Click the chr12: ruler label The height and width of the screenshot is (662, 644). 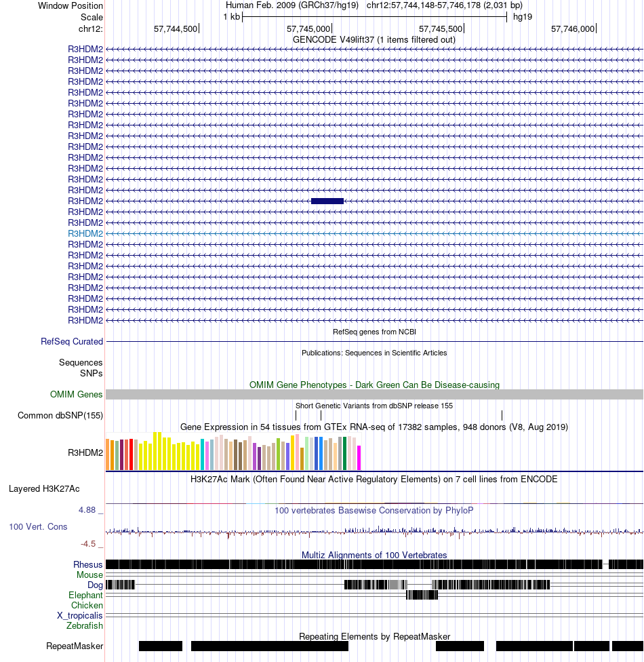click(x=91, y=29)
